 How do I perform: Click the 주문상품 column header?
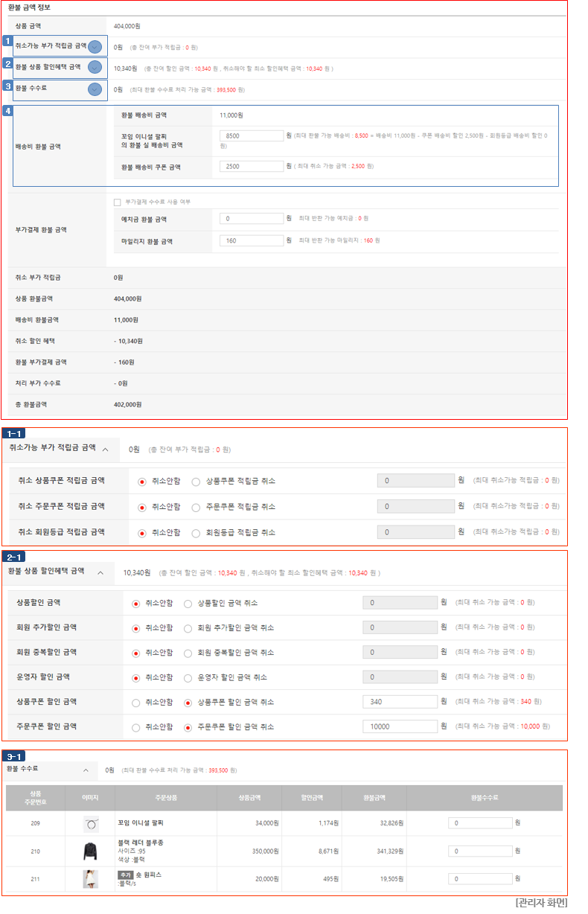click(x=166, y=797)
